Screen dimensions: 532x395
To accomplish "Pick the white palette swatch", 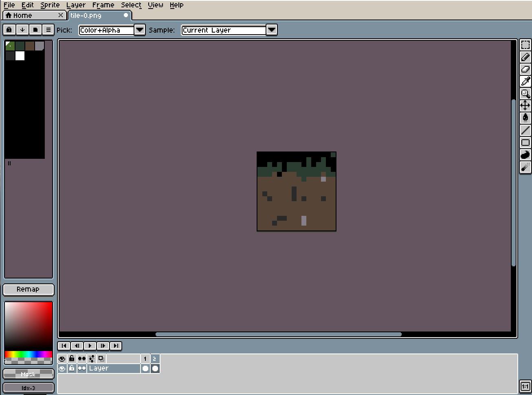I will 20,55.
